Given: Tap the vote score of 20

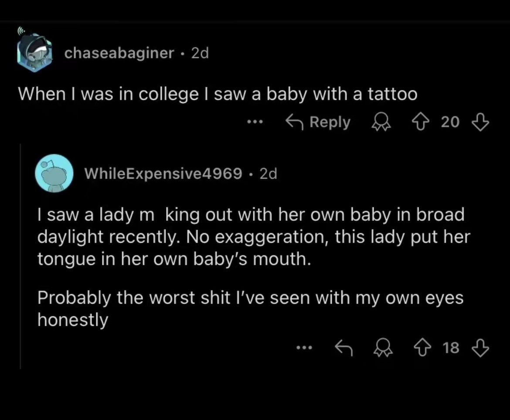Looking at the screenshot, I should [450, 122].
